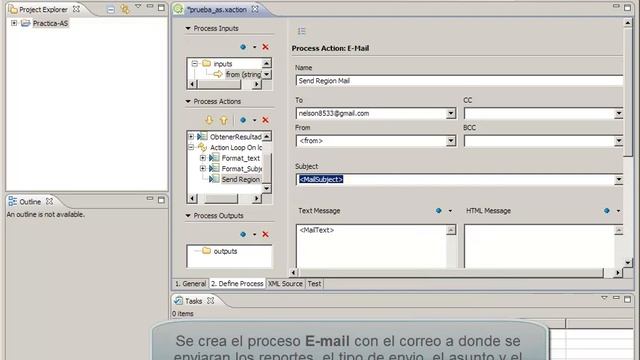Click process inputs tree scroll right arrow
Image resolution: width=640 pixels, height=360 pixels.
256,84
